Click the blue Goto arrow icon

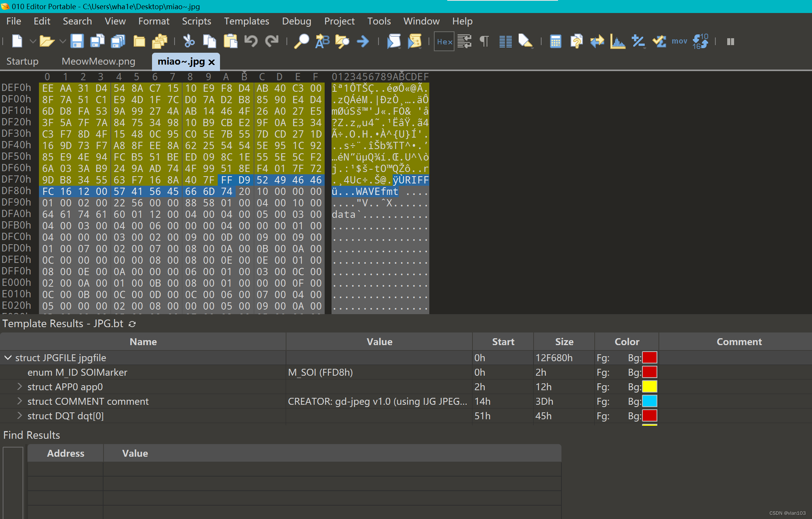click(x=363, y=41)
